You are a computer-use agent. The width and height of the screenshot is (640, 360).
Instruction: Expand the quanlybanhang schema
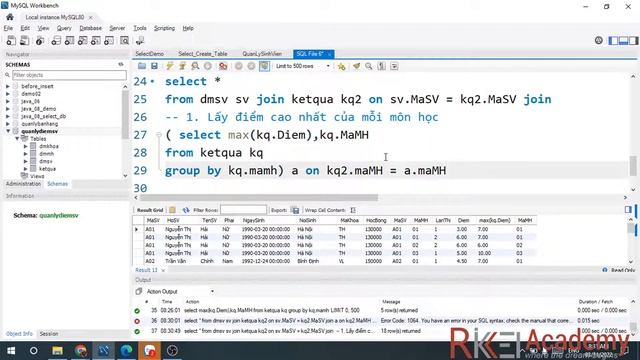[8, 124]
